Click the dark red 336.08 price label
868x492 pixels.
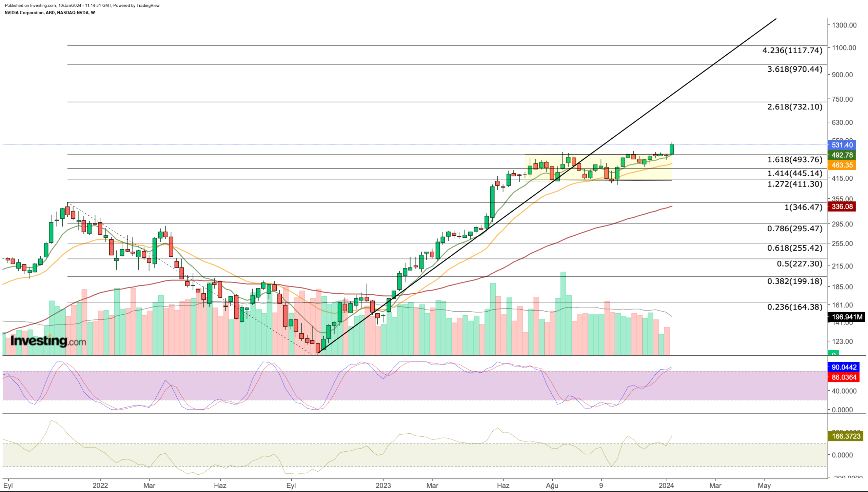[x=842, y=206]
